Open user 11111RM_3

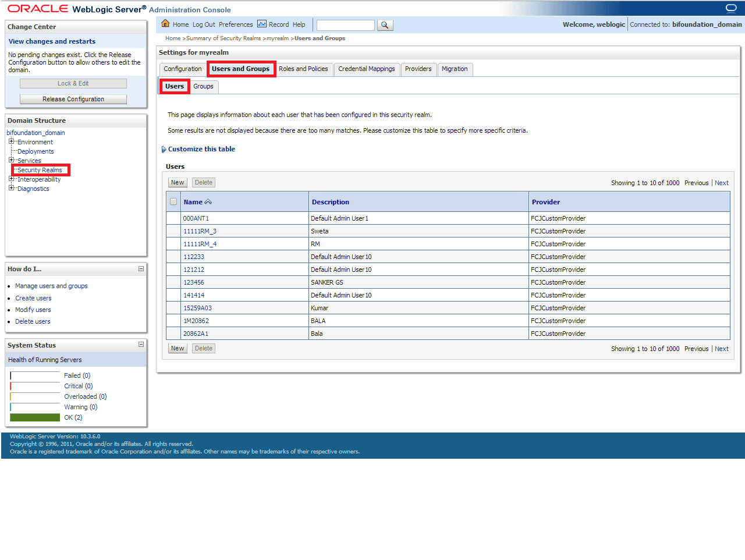point(200,231)
